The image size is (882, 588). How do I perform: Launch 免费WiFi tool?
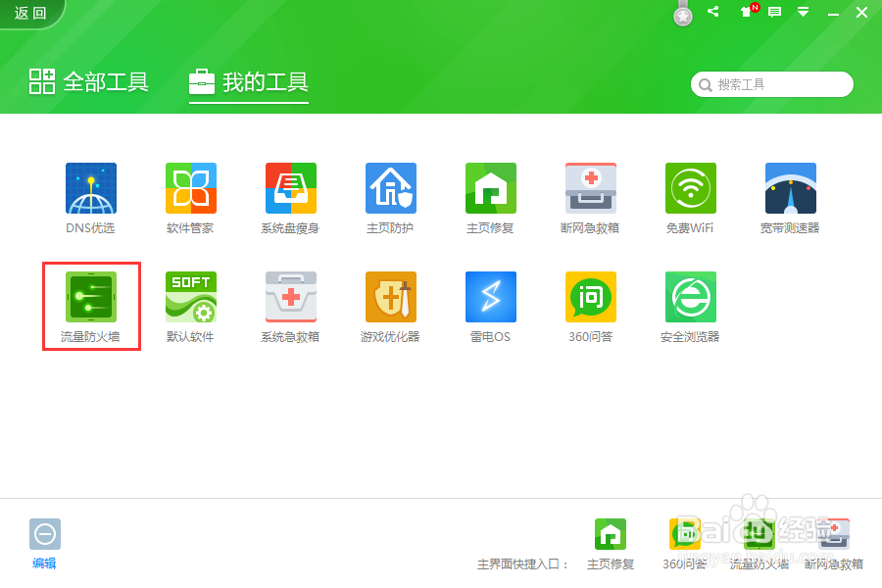pos(691,188)
